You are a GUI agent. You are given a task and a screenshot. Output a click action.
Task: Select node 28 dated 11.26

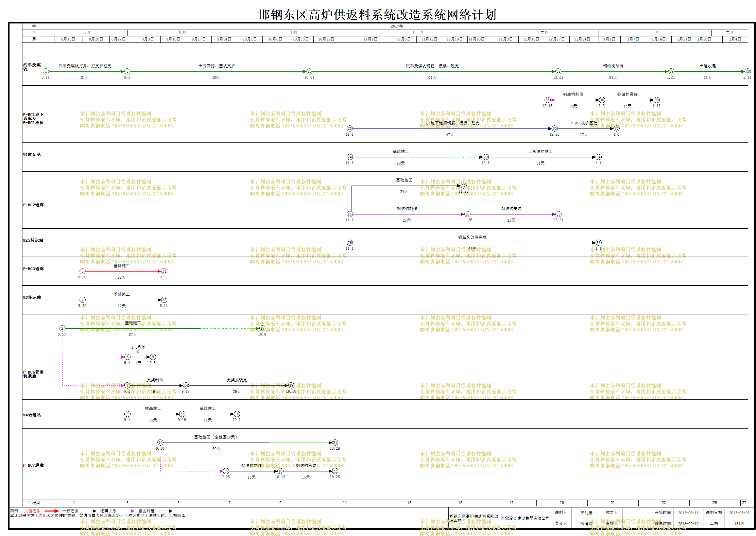(467, 214)
